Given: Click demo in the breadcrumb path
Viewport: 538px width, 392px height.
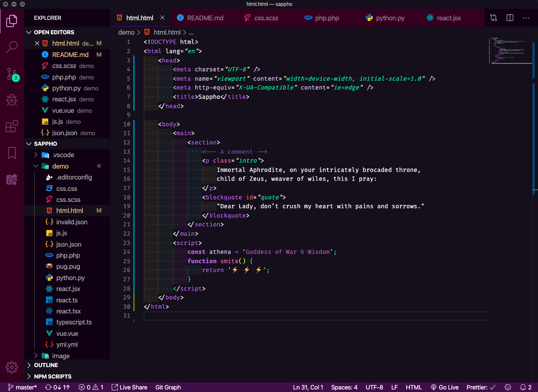Looking at the screenshot, I should 126,32.
